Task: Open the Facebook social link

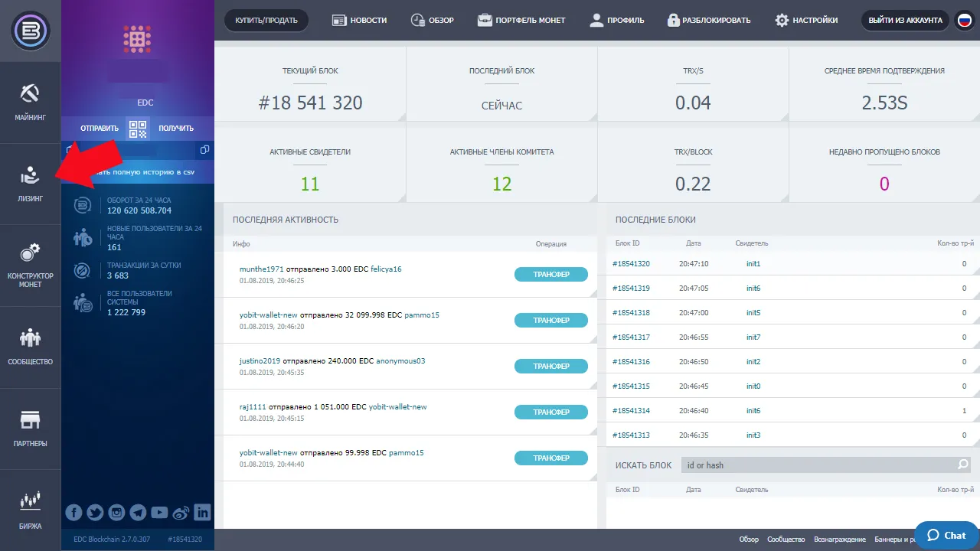Action: click(73, 513)
